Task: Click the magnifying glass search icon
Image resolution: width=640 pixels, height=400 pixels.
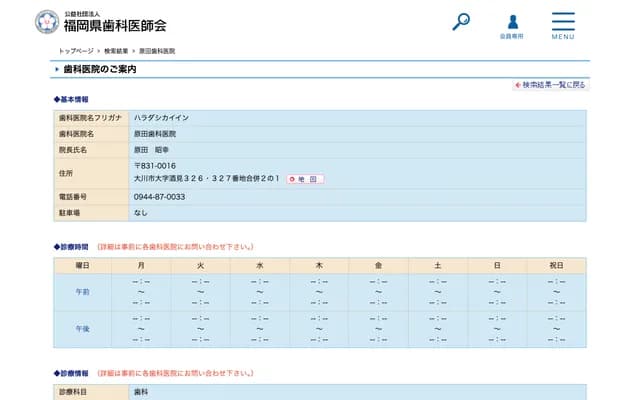Action: (x=461, y=21)
